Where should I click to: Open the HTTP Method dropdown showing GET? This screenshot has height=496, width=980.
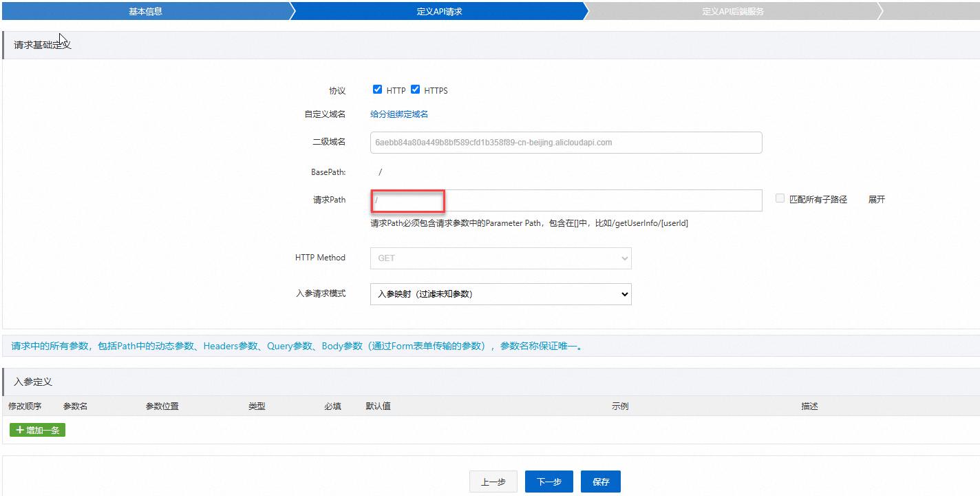[501, 258]
